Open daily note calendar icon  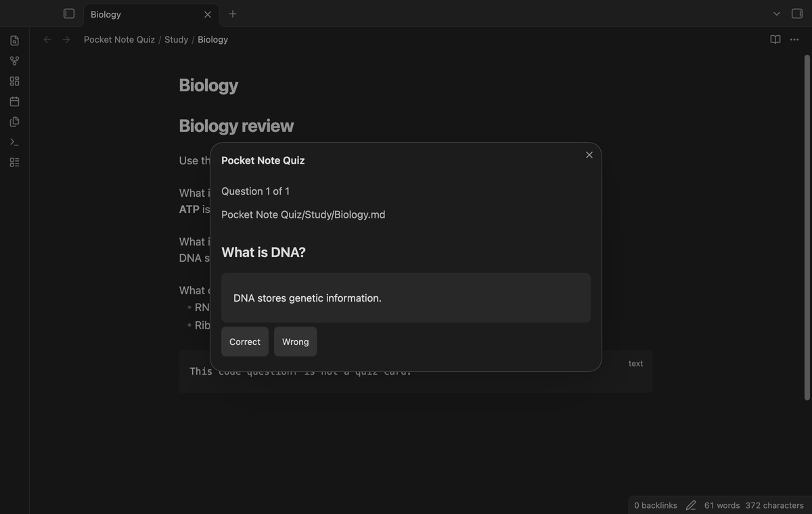(14, 101)
